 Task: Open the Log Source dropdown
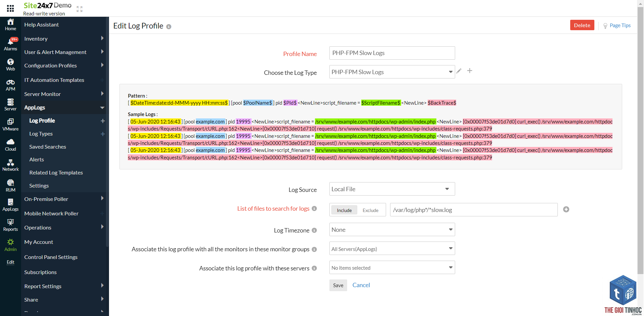point(392,189)
